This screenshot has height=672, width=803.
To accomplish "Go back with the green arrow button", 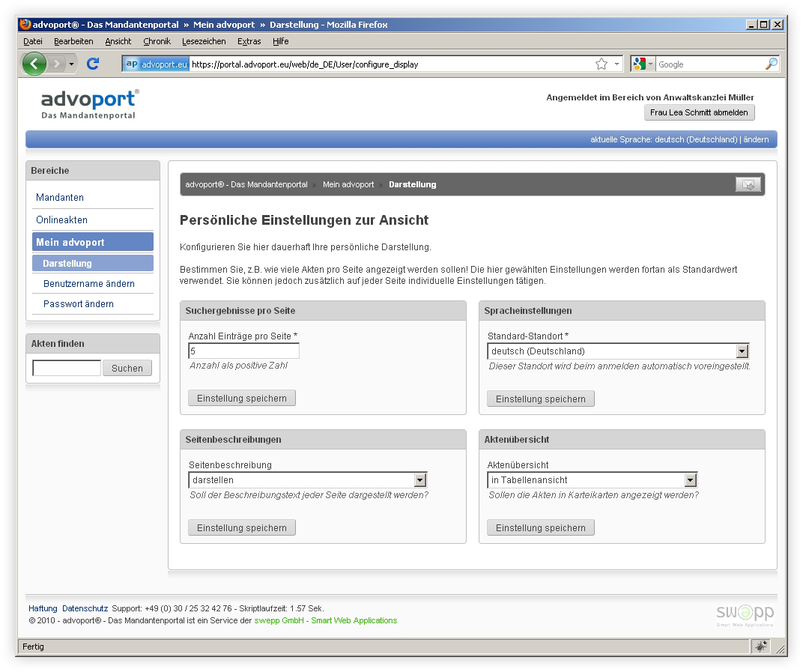I will point(34,64).
